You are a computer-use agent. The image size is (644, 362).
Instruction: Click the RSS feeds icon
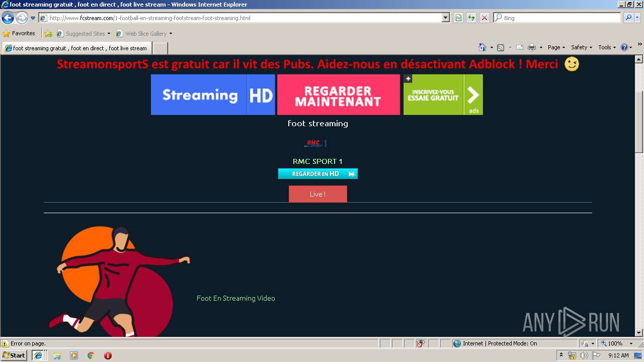click(x=501, y=47)
